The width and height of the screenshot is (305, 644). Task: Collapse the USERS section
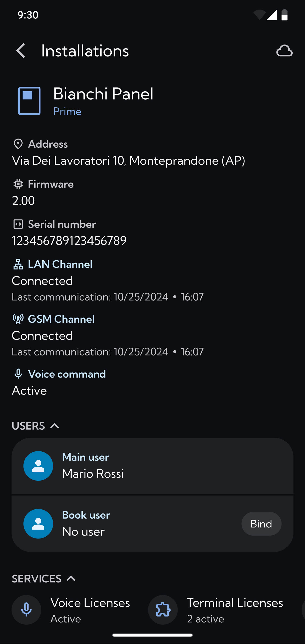[55, 426]
